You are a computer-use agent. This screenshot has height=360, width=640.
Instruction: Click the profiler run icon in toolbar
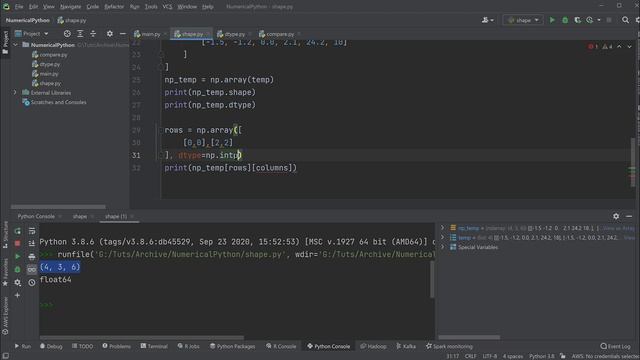pos(589,20)
